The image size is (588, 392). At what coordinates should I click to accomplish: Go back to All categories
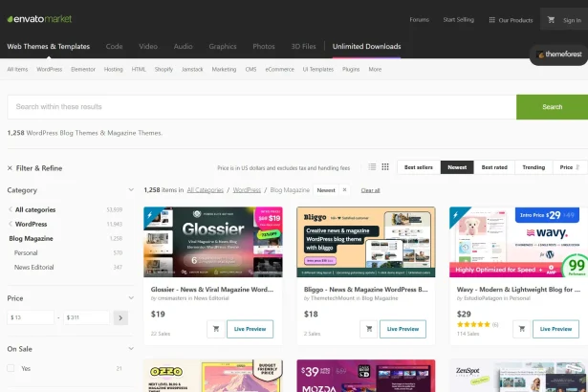pos(34,209)
